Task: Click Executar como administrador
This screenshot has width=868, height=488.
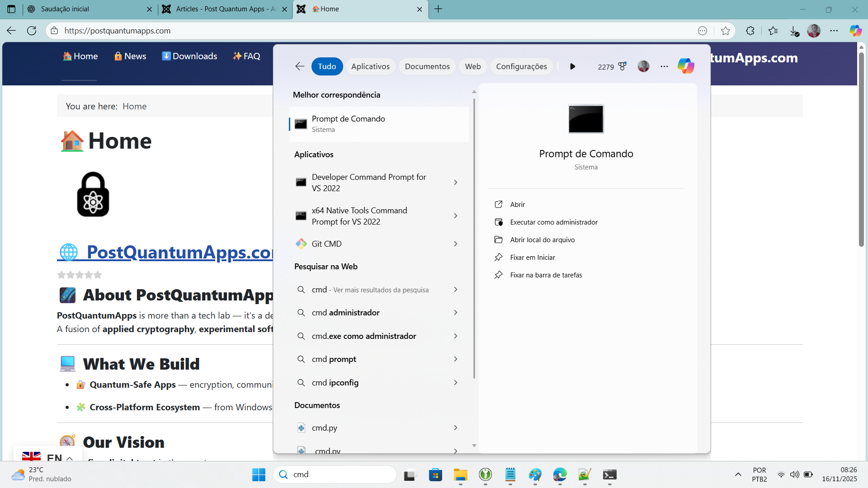Action: [x=553, y=222]
